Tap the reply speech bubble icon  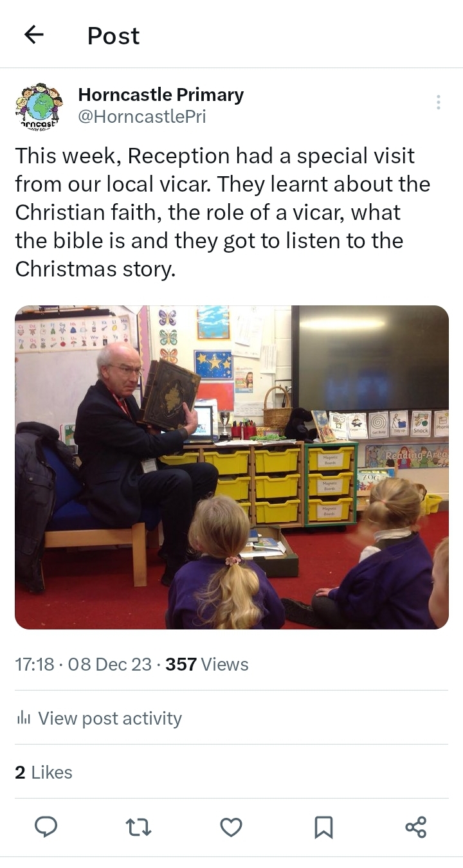click(46, 827)
